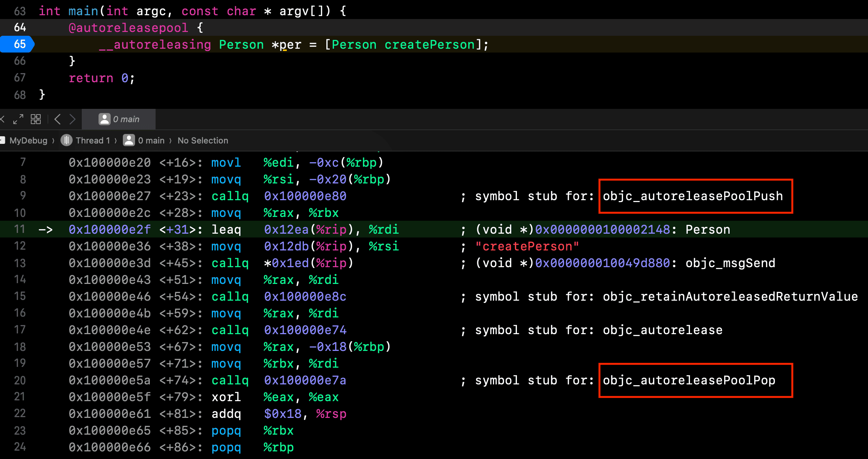Open the No Selection breadcrumb dropdown
Image resolution: width=868 pixels, height=459 pixels.
click(203, 140)
